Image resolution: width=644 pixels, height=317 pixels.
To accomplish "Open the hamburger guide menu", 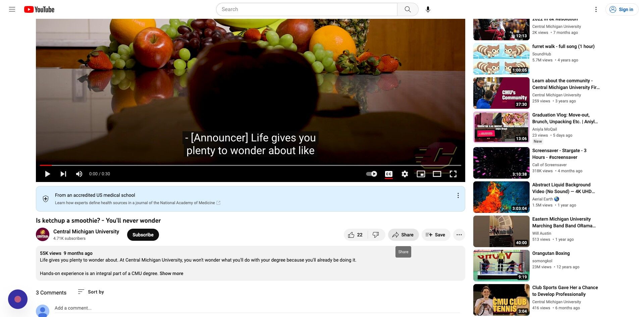I will [12, 9].
